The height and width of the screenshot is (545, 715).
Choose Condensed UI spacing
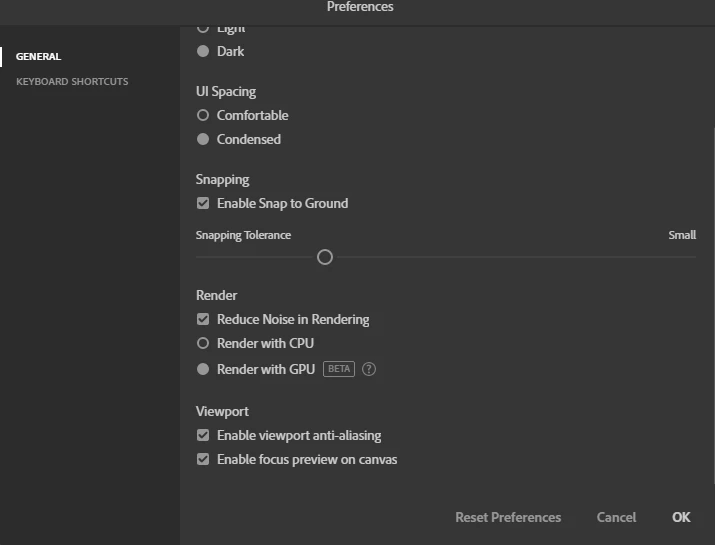pyautogui.click(x=203, y=139)
